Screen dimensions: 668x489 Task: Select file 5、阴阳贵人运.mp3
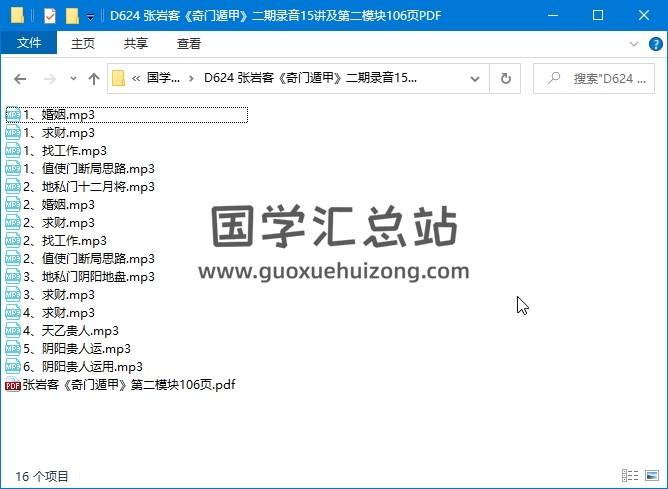click(77, 349)
